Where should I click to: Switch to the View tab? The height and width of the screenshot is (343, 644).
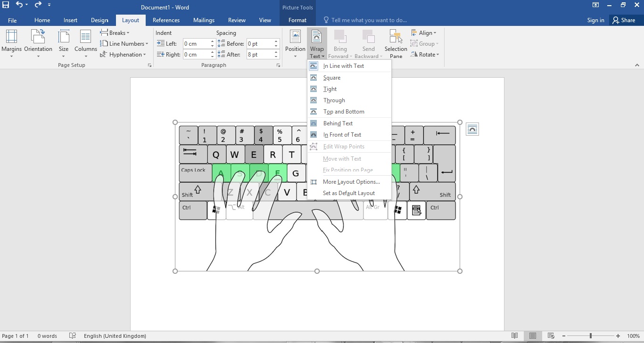265,20
